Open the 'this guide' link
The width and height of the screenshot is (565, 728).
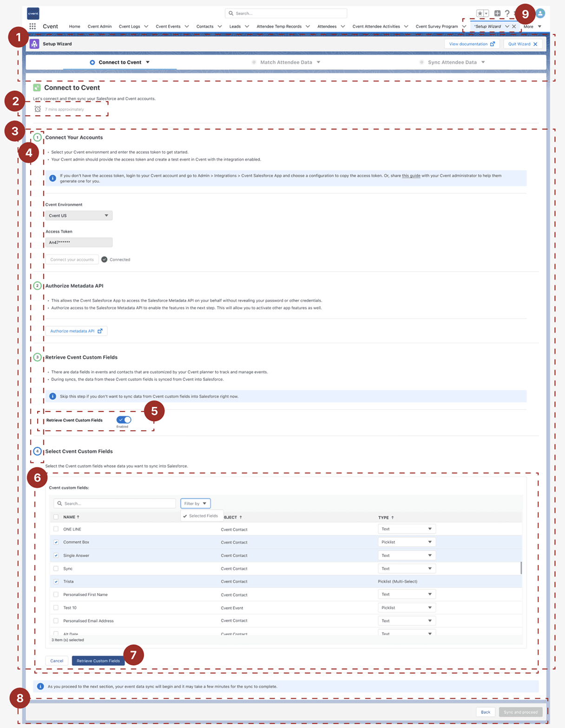(411, 176)
